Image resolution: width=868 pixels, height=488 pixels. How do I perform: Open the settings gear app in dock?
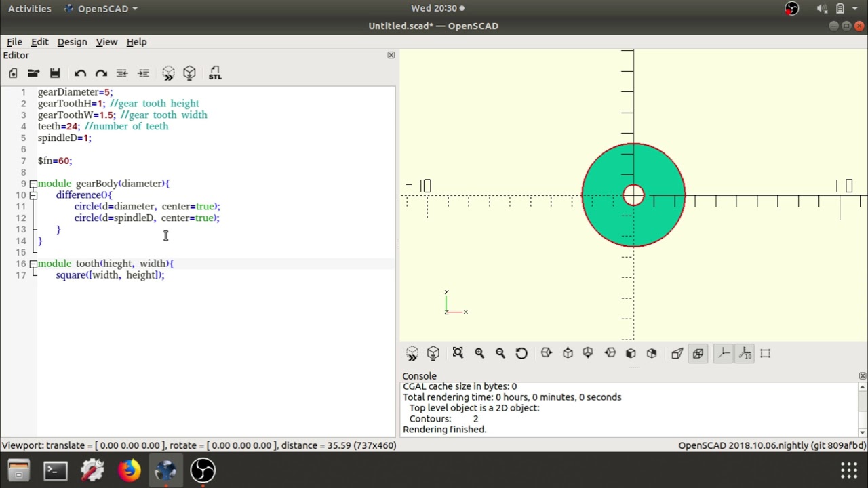92,470
